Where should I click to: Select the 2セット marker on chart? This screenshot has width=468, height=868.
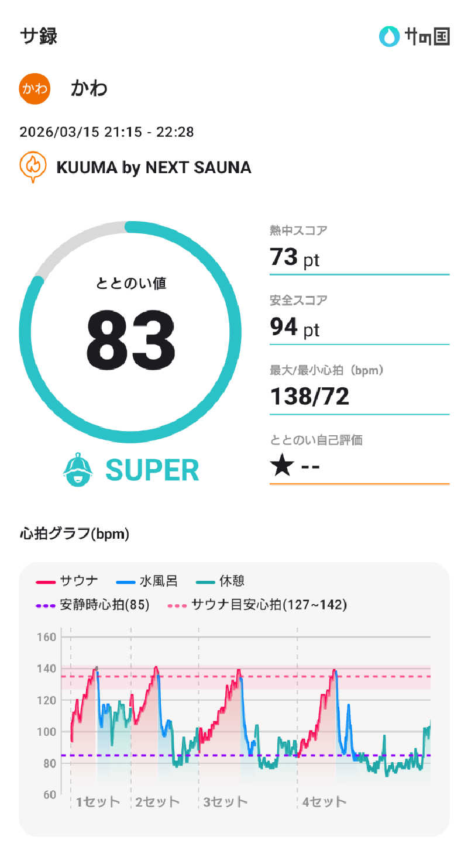pos(157,802)
